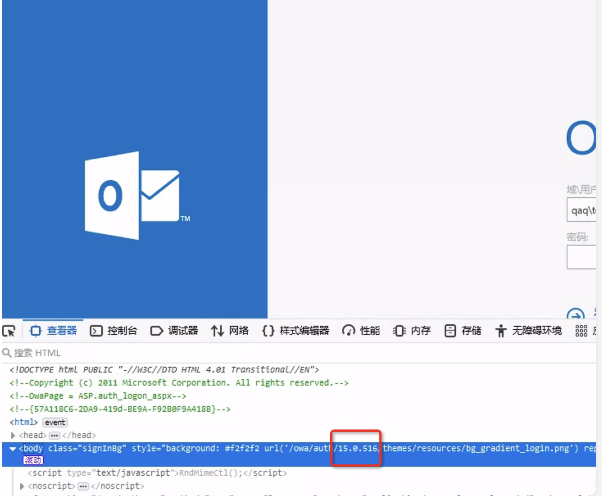602x496 pixels.
Task: Click the style editor braces icon
Action: [x=268, y=331]
